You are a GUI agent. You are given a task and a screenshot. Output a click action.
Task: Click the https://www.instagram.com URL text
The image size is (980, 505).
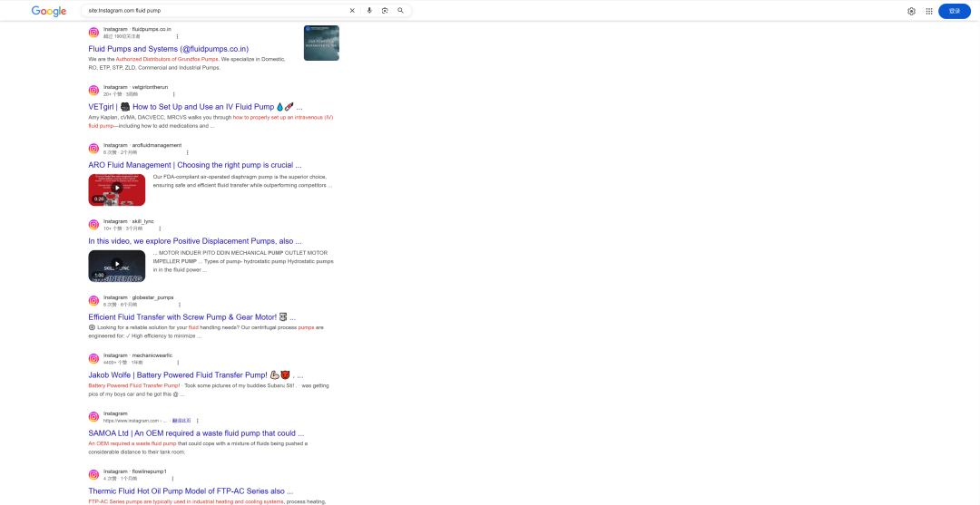tap(135, 421)
